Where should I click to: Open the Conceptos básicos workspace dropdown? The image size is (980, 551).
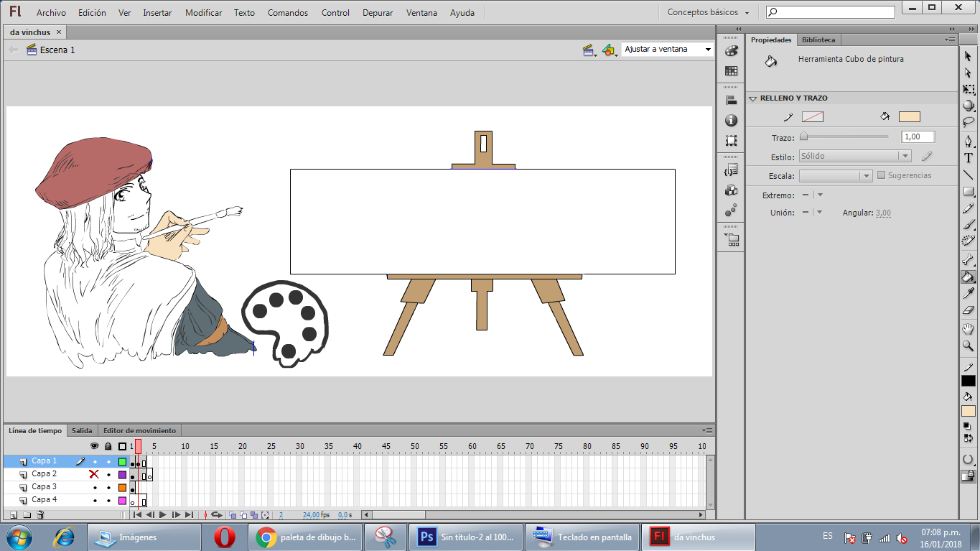click(708, 12)
